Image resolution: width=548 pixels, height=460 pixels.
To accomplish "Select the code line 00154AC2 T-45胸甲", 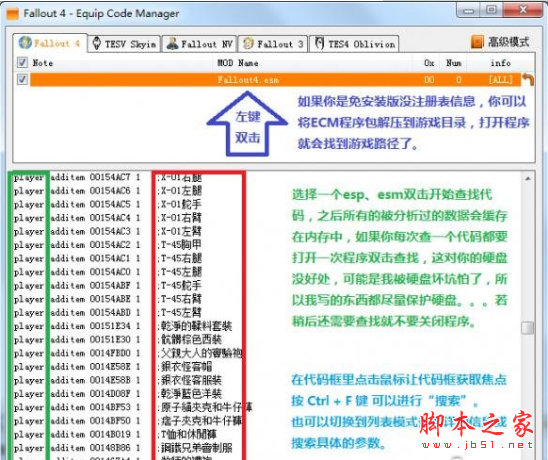I will [x=108, y=245].
